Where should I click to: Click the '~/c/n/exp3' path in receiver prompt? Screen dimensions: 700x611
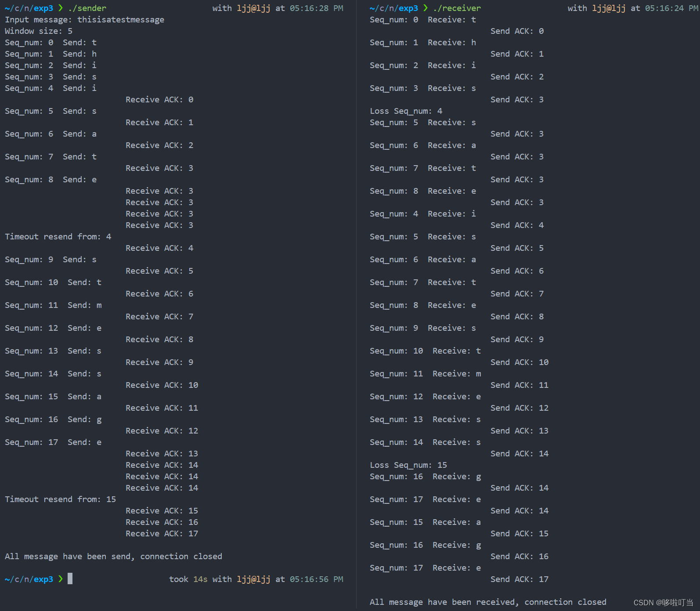pyautogui.click(x=394, y=8)
